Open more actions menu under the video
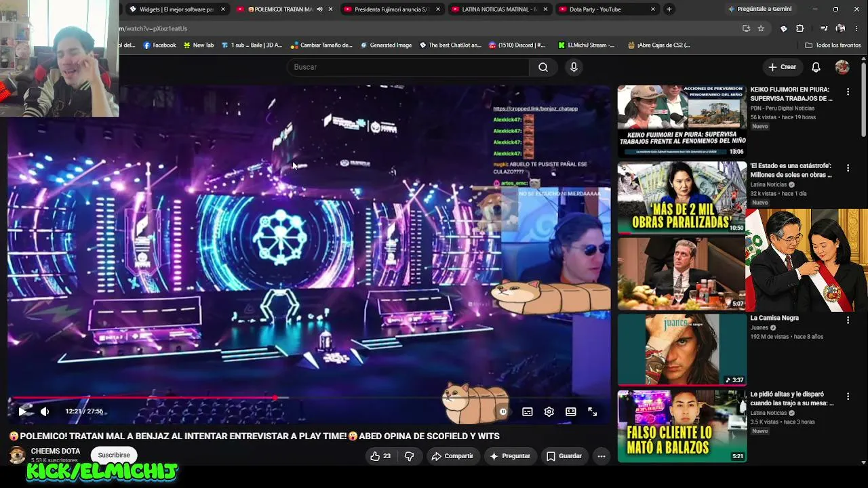868x488 pixels. [x=601, y=456]
